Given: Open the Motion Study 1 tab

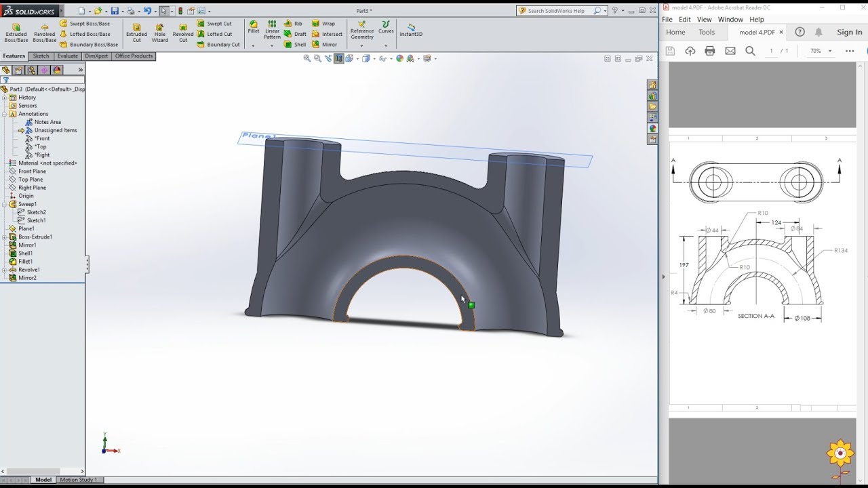Looking at the screenshot, I should pyautogui.click(x=79, y=480).
